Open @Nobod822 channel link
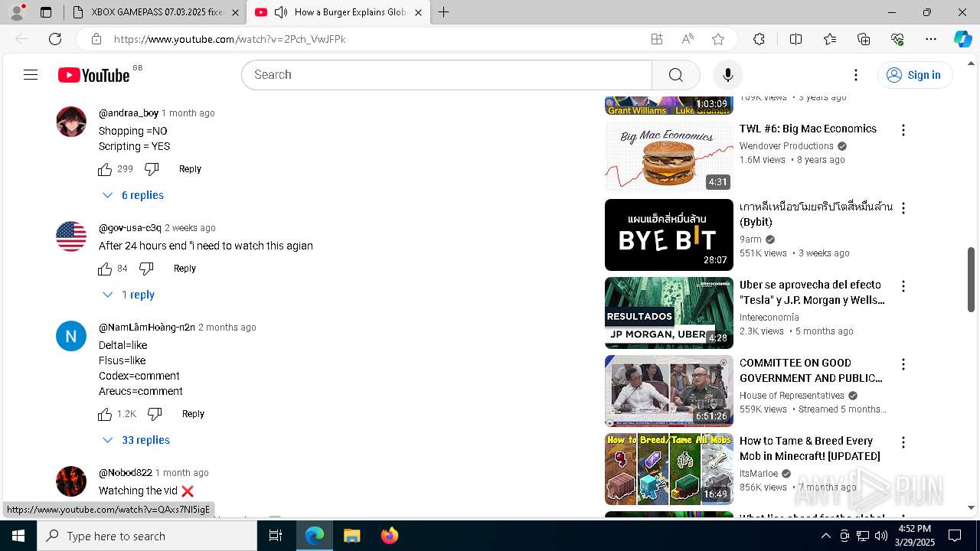Viewport: 980px width, 551px height. point(126,473)
